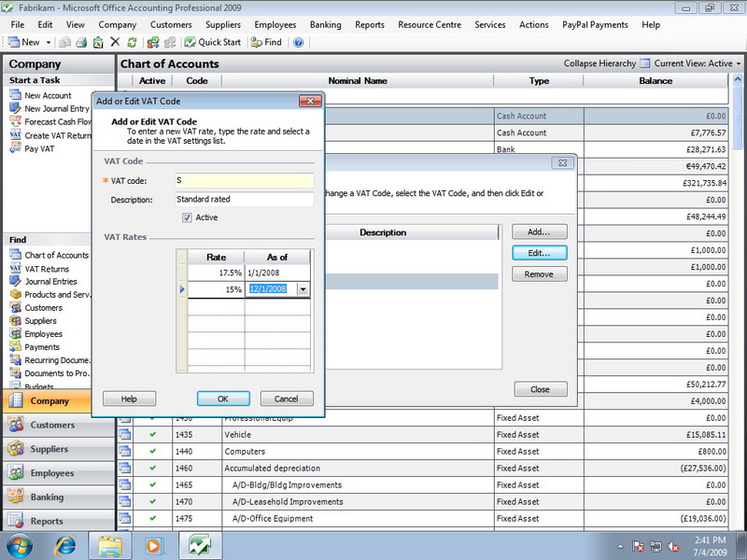Image resolution: width=747 pixels, height=560 pixels.
Task: Click the Active checkmark for account 1475
Action: (153, 518)
